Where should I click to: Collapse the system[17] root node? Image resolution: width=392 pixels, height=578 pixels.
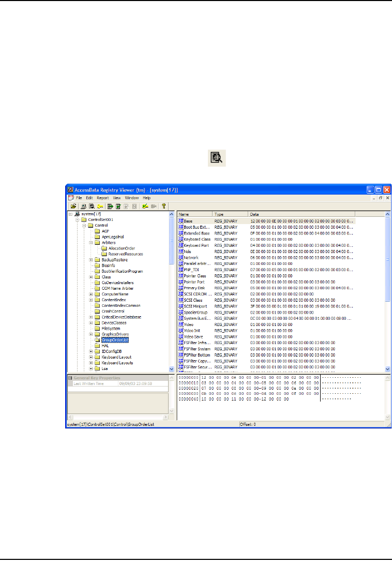point(70,214)
